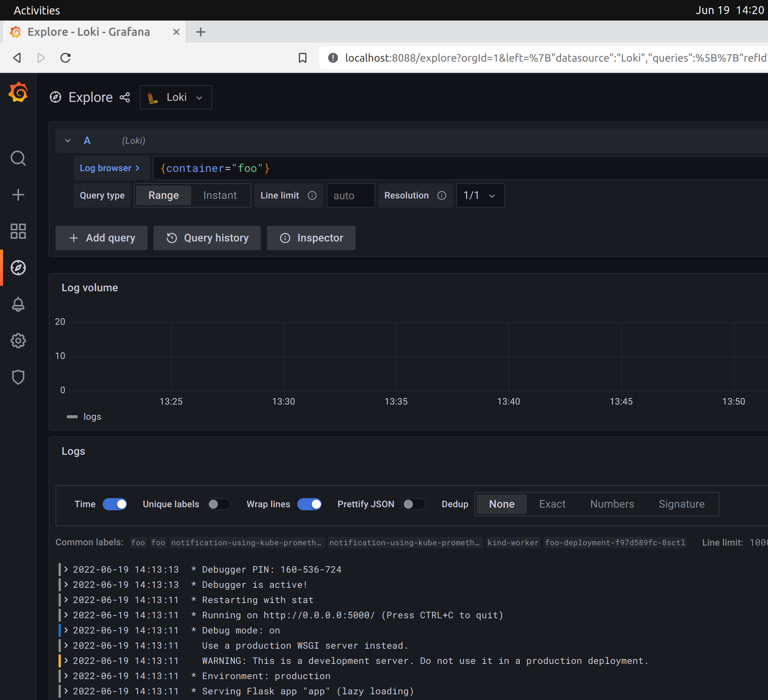
Task: Click the kind-worker common label
Action: [x=513, y=543]
